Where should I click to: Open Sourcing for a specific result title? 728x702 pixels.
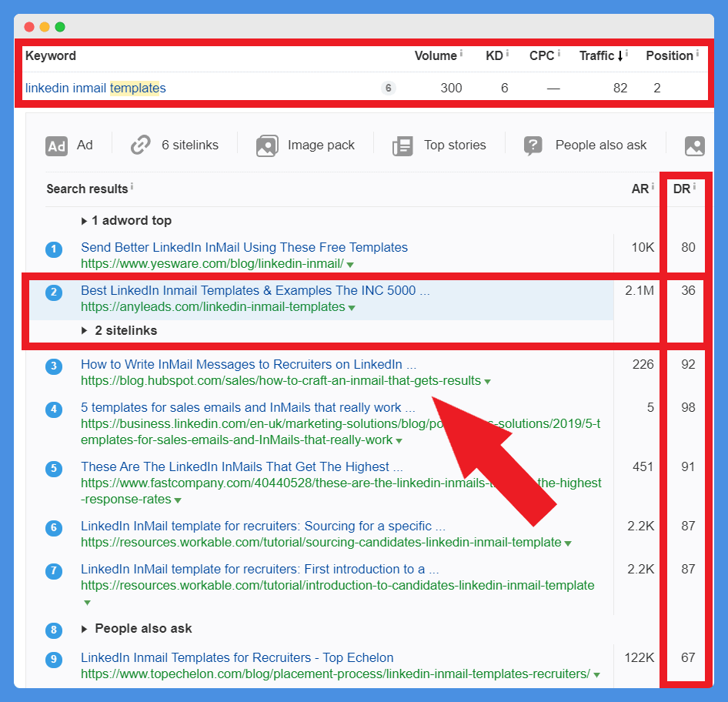point(263,526)
